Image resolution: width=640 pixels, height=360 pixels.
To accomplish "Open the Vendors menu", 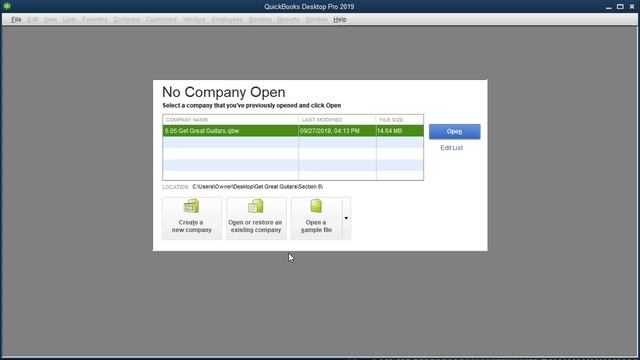I will pyautogui.click(x=194, y=19).
